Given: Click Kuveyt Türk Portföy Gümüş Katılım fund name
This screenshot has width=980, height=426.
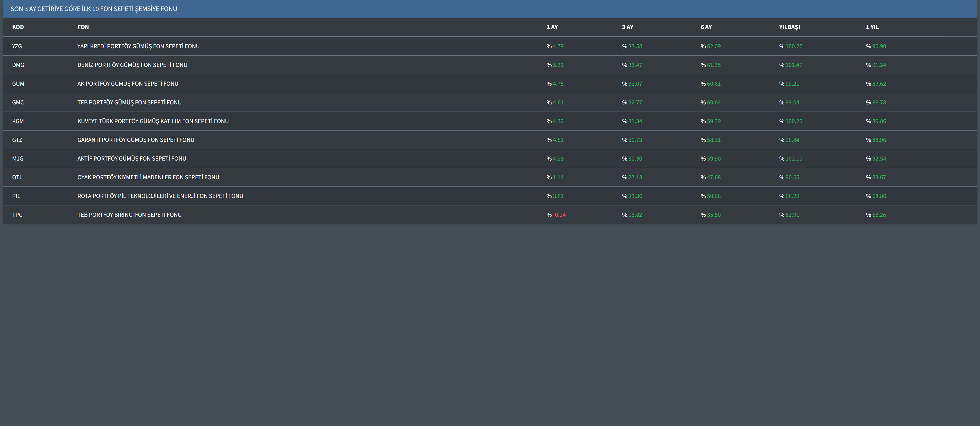Looking at the screenshot, I should click(x=153, y=121).
